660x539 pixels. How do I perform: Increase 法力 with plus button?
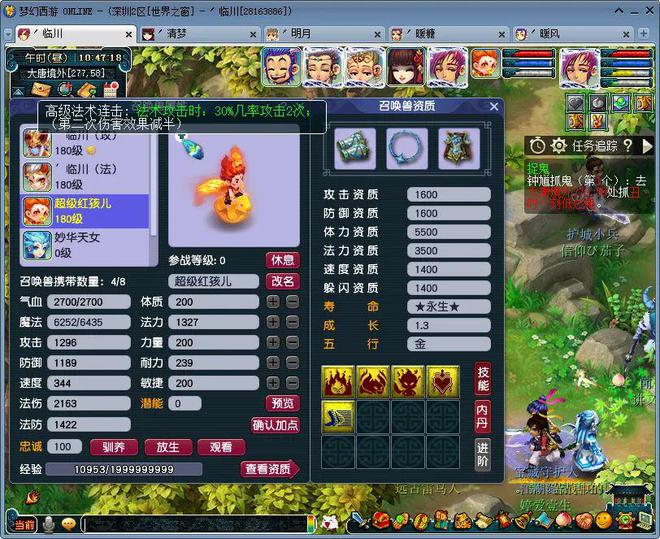(273, 322)
